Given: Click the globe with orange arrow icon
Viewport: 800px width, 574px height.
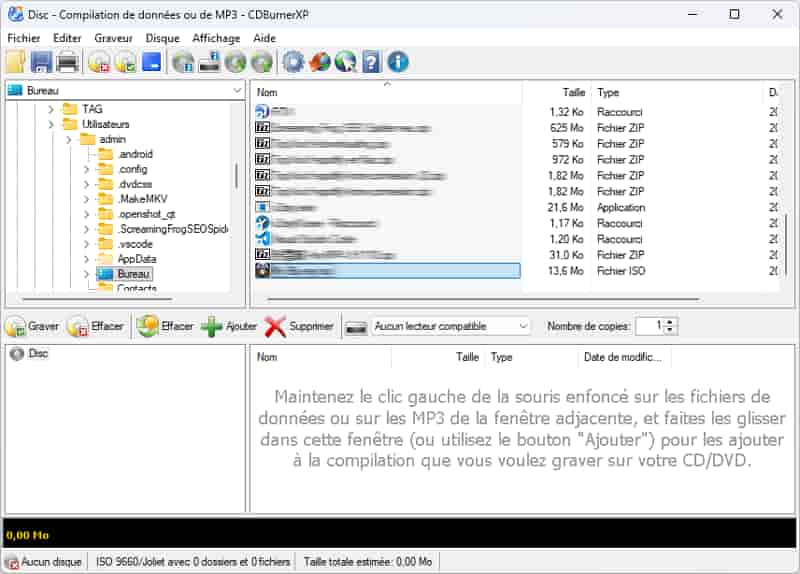Looking at the screenshot, I should pyautogui.click(x=320, y=62).
